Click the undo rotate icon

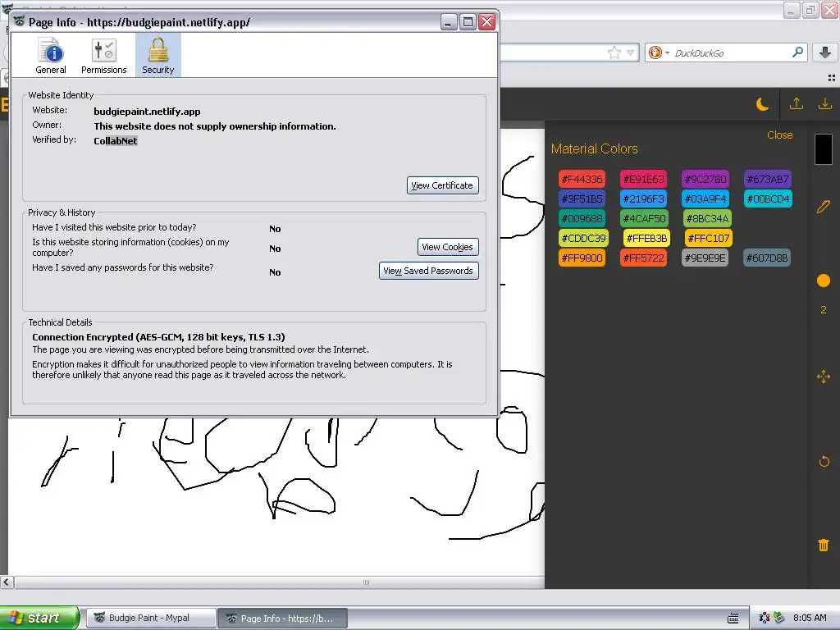(x=824, y=461)
